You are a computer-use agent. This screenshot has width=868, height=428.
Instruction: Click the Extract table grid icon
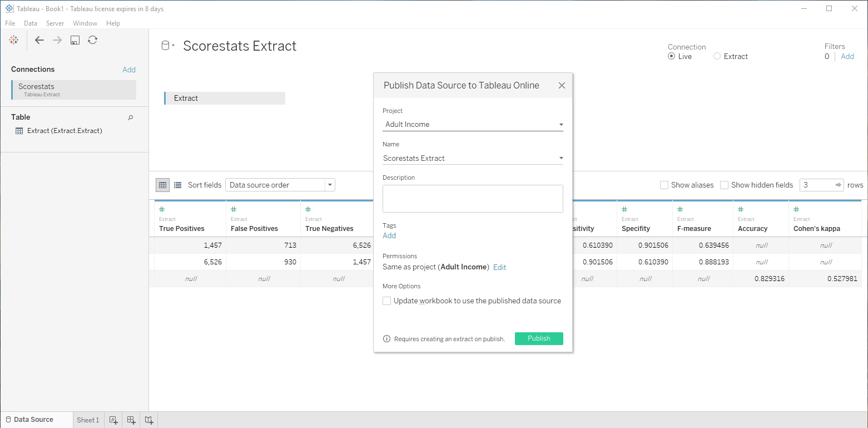19,131
